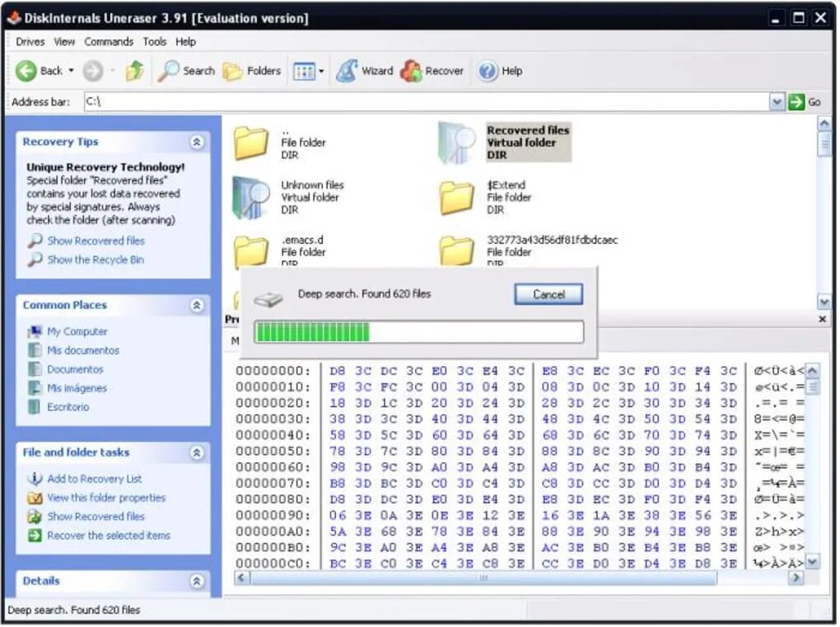Click Add to Recovery List
Screen dimensions: 840x627
point(94,479)
